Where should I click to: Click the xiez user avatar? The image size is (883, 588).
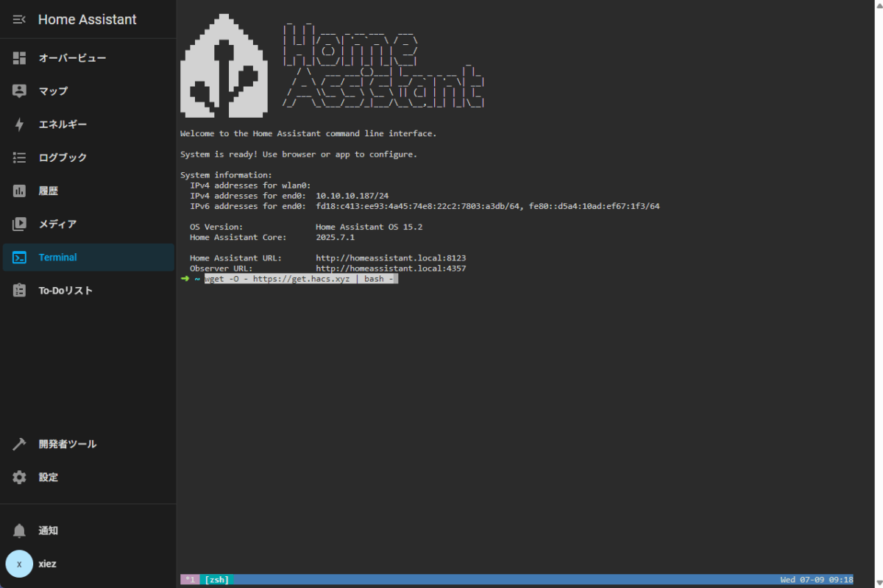[19, 564]
